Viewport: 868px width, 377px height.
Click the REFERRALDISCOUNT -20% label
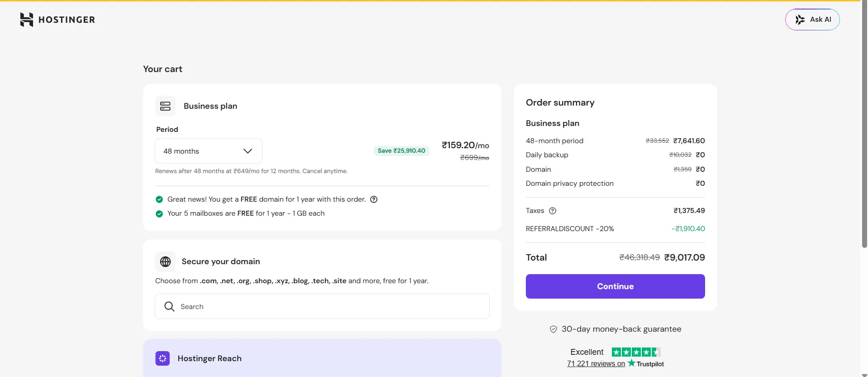coord(570,229)
